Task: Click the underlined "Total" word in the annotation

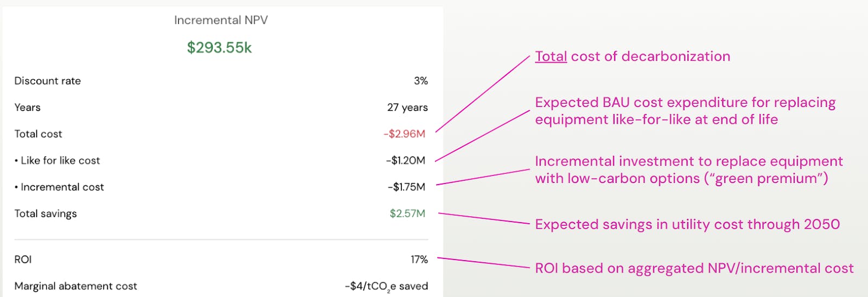Action: tap(551, 56)
